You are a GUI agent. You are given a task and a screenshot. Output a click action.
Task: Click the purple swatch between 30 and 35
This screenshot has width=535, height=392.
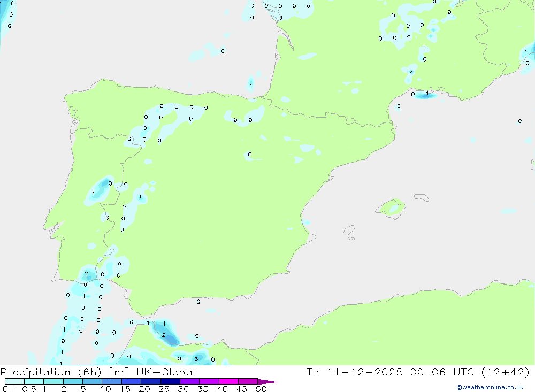click(x=190, y=381)
